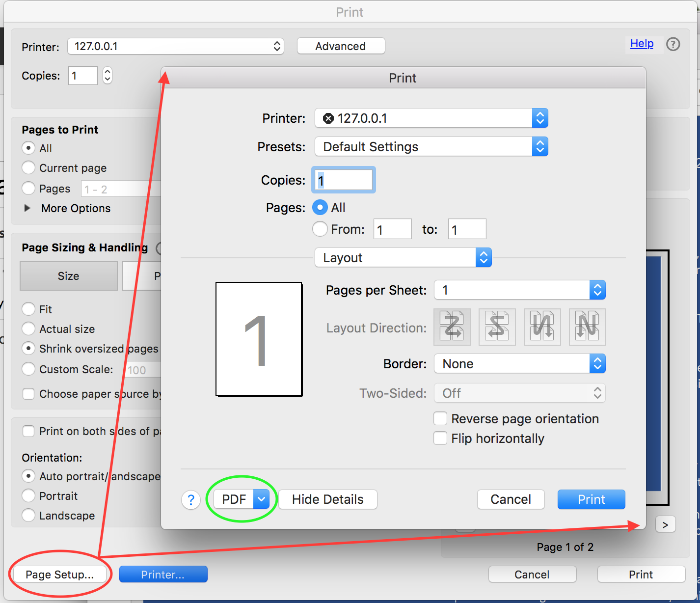
Task: Click the Print button at bottom of background dialog
Action: [x=641, y=575]
